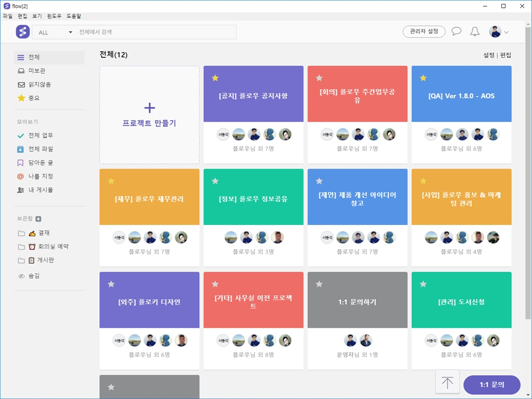Open [공지] 플로우 공지사항 project title
The height and width of the screenshot is (399, 532).
(x=253, y=96)
